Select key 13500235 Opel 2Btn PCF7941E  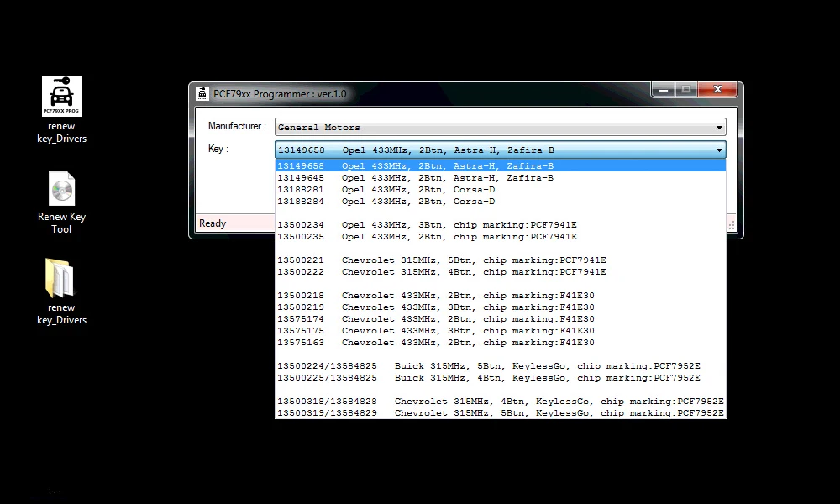pyautogui.click(x=501, y=237)
